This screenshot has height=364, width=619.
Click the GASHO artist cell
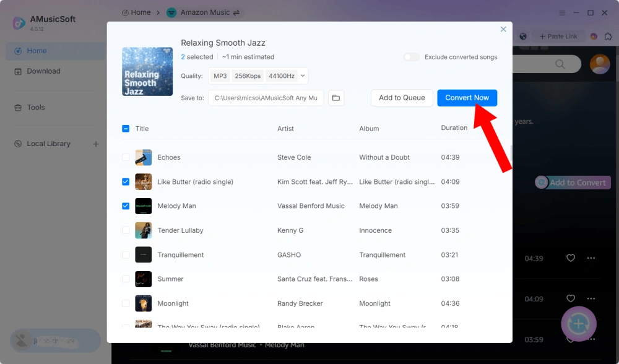click(x=288, y=254)
